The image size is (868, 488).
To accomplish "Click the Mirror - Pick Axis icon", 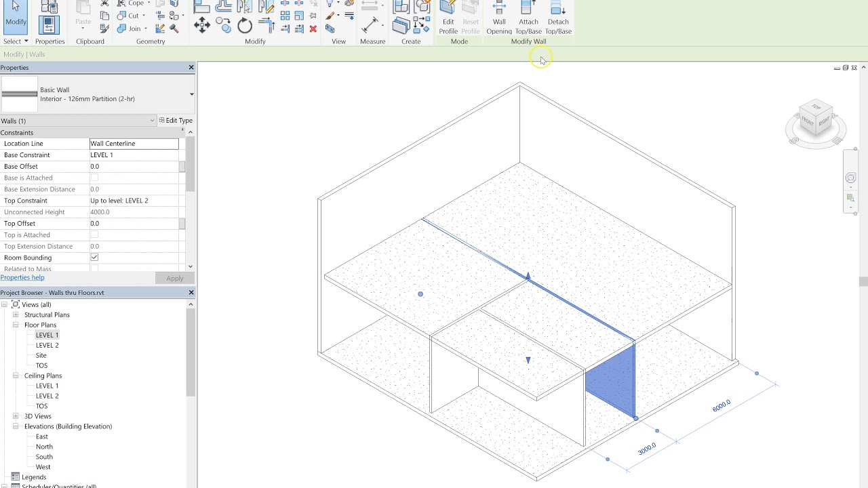I will pyautogui.click(x=245, y=6).
